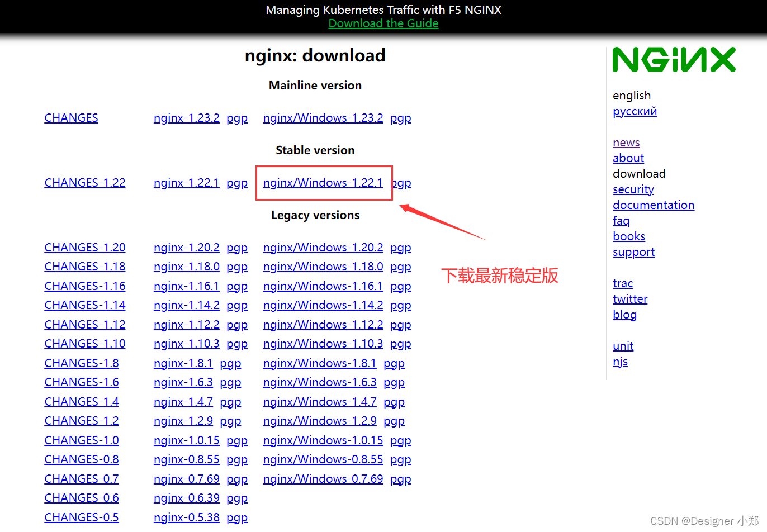Download nginx-1.0.15 source
The width and height of the screenshot is (767, 532).
click(x=187, y=440)
